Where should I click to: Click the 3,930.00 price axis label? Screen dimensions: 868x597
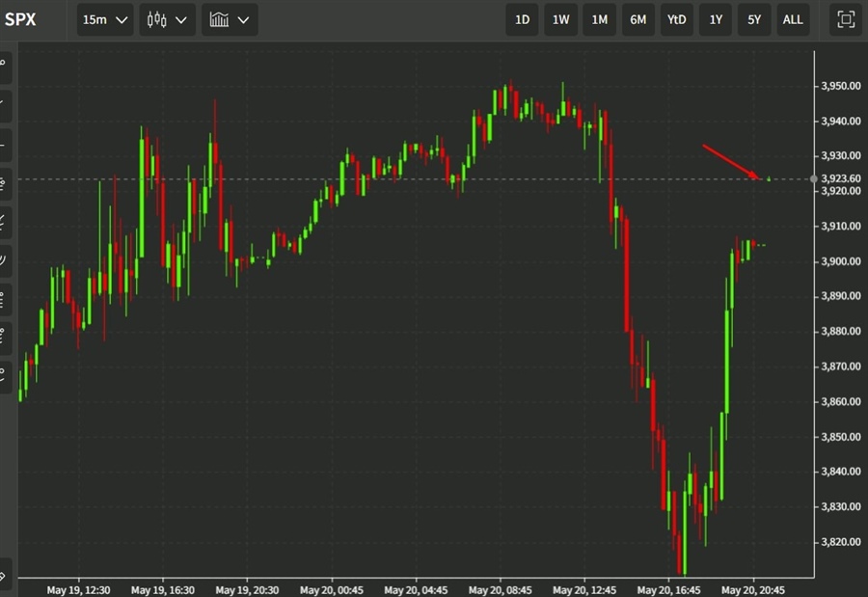841,155
